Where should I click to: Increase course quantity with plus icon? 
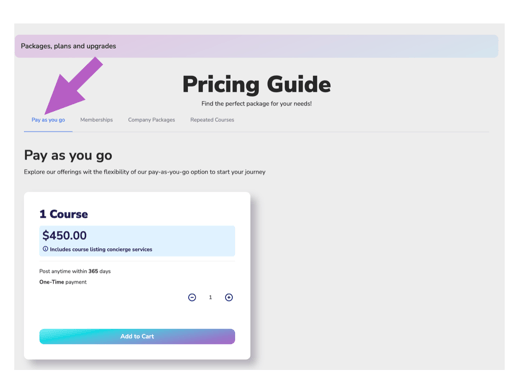point(229,297)
